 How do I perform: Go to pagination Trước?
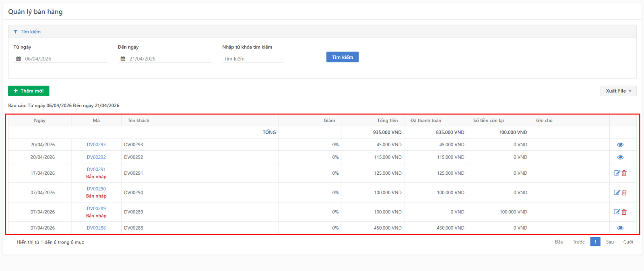point(579,242)
